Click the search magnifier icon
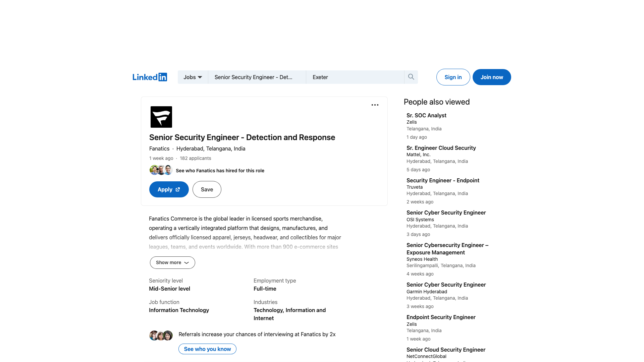 point(411,77)
